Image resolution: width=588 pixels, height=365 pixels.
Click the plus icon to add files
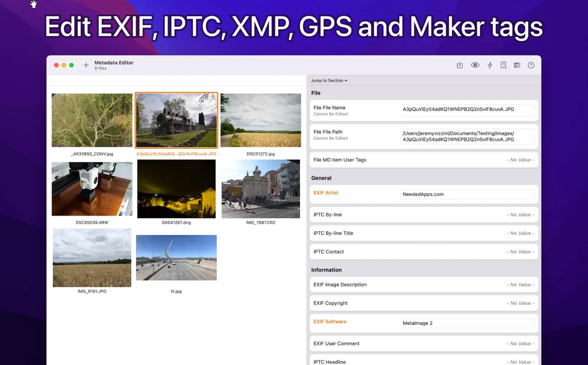pyautogui.click(x=86, y=65)
